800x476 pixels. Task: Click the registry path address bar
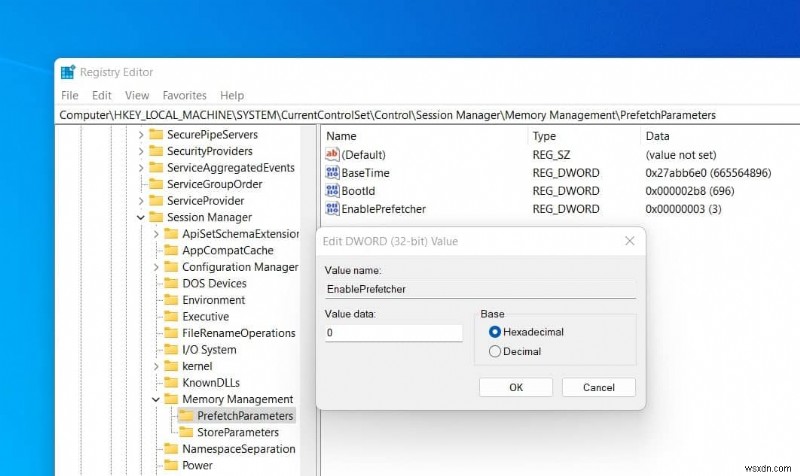click(427, 115)
